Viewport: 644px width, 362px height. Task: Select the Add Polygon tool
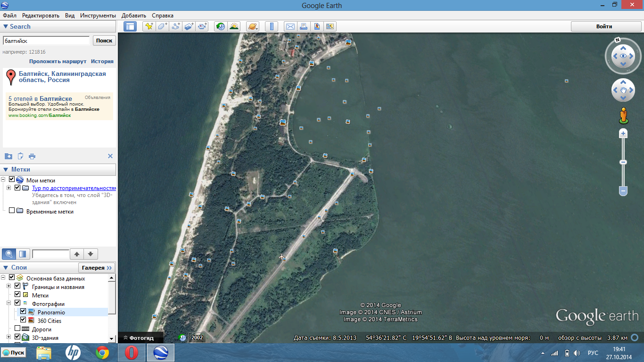[163, 26]
